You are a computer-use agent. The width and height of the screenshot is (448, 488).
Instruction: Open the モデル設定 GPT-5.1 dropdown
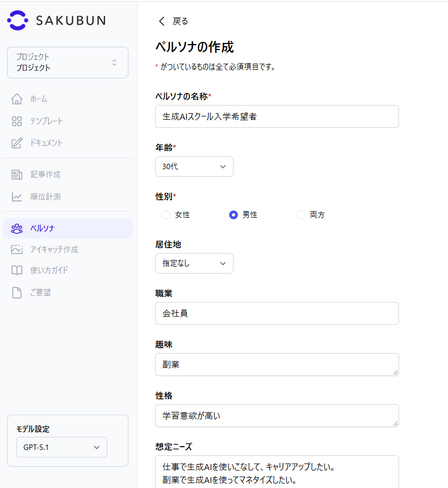tap(62, 447)
